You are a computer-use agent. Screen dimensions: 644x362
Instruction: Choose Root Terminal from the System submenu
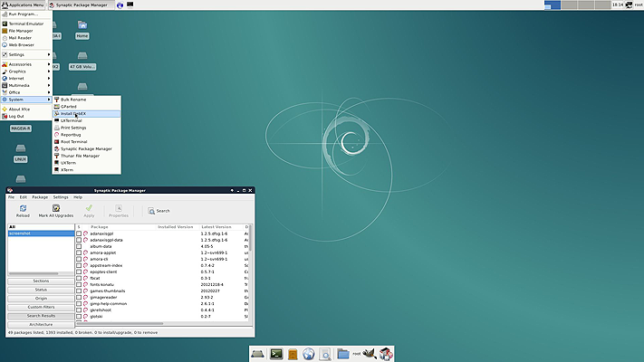point(86,141)
